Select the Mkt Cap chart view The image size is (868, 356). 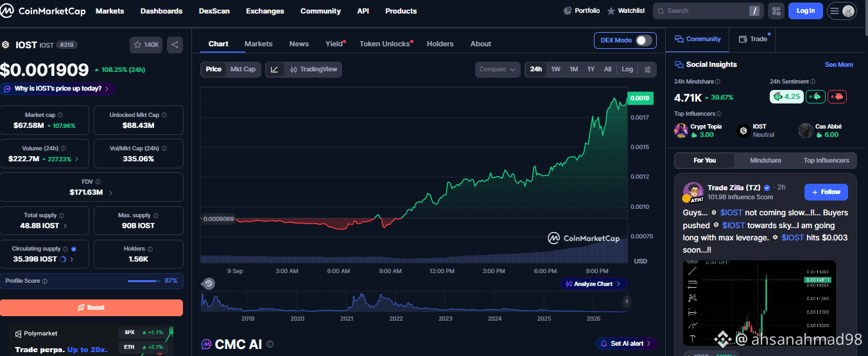pyautogui.click(x=243, y=69)
